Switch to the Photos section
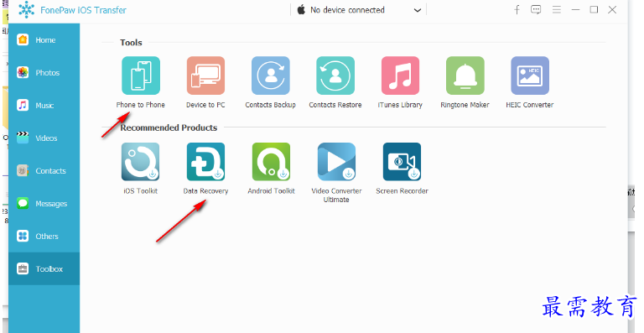This screenshot has width=644, height=333. [x=44, y=73]
